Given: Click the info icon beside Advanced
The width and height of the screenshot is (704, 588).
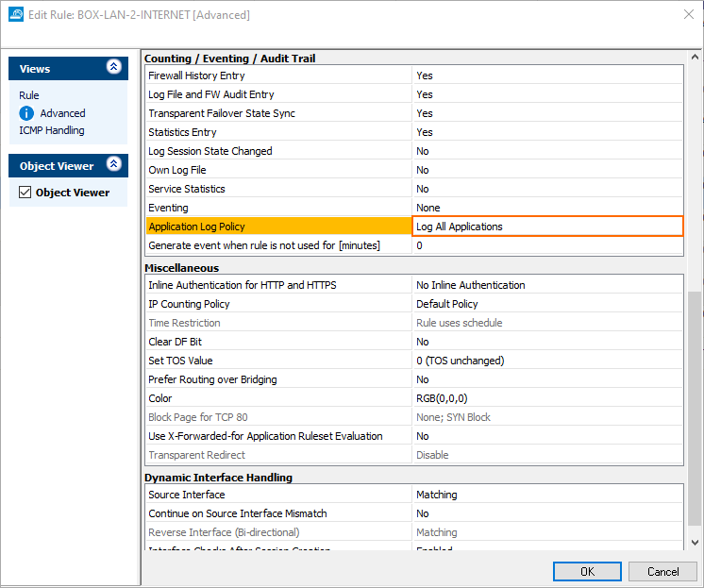Looking at the screenshot, I should coord(26,113).
